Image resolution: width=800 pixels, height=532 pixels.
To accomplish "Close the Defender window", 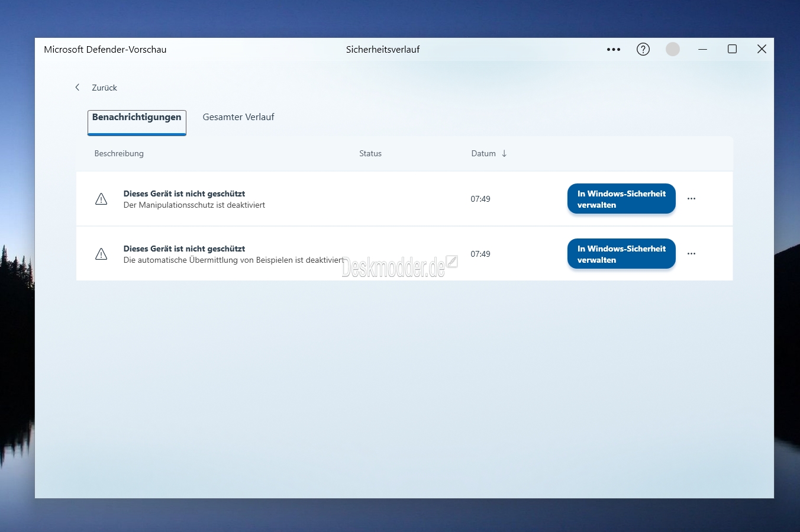I will click(762, 49).
